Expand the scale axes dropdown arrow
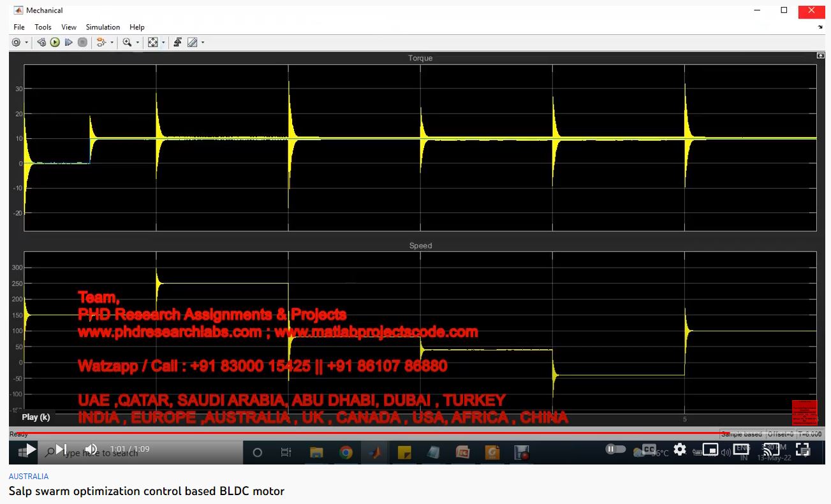831x504 pixels. coord(163,43)
